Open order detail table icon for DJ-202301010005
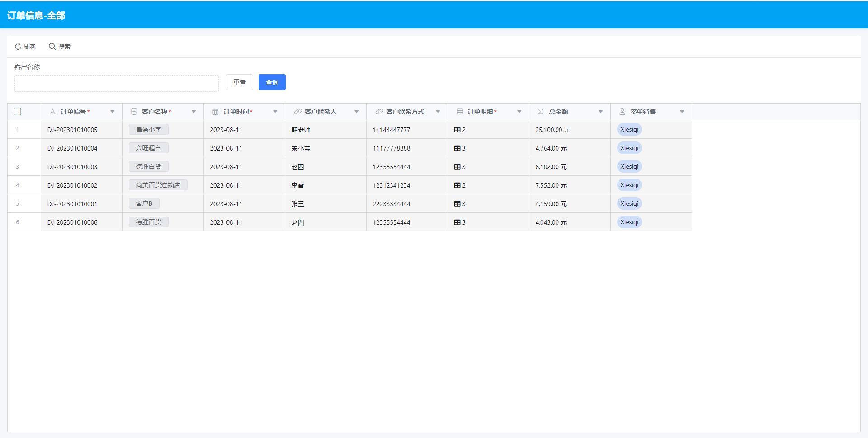Image resolution: width=868 pixels, height=438 pixels. (458, 130)
